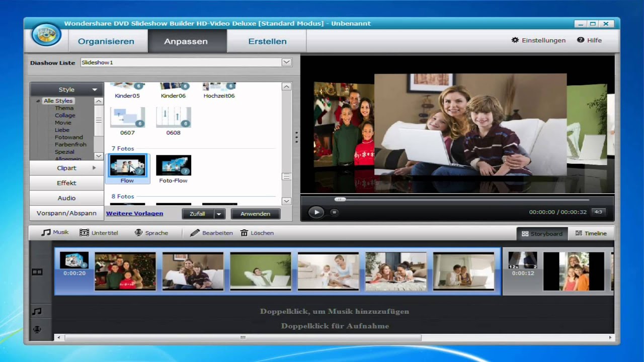Click the panel splitter handle dots
The image size is (644, 362).
[x=296, y=137]
